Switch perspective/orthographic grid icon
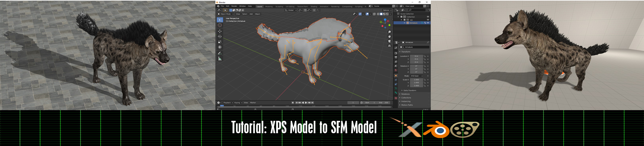 pyautogui.click(x=389, y=46)
